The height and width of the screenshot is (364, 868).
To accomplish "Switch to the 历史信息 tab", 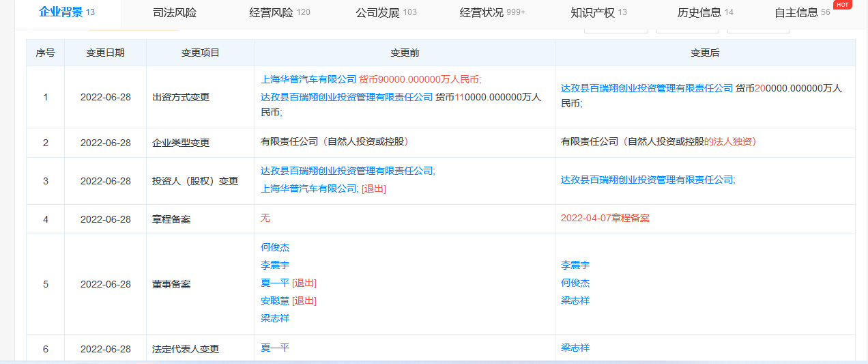I will [705, 12].
